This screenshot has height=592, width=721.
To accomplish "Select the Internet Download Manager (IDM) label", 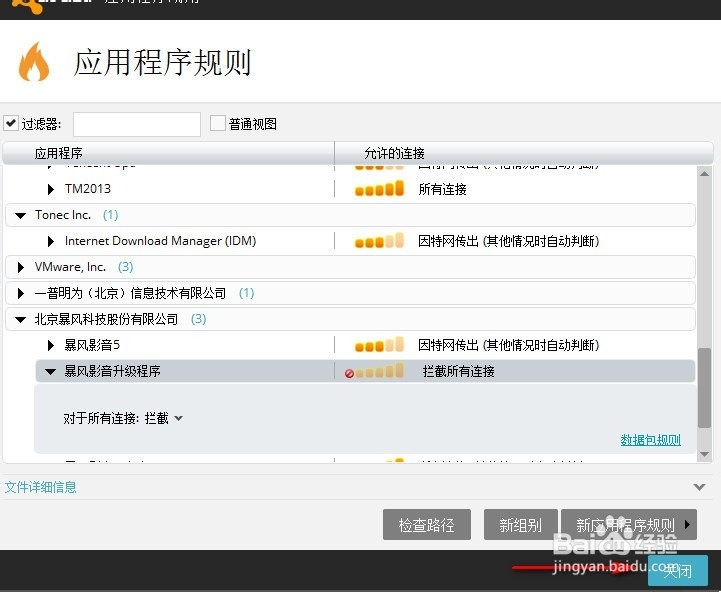I will tap(160, 241).
